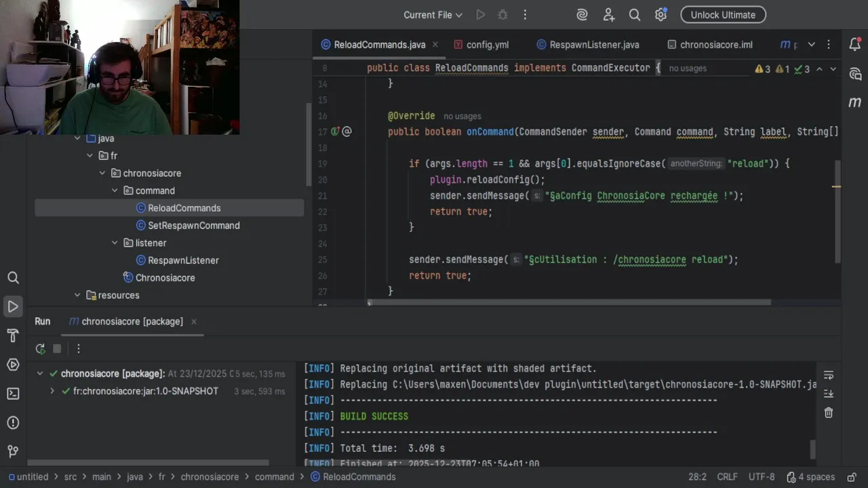Collapse the resources folder
Screen dimensions: 868x488
pos(77,295)
